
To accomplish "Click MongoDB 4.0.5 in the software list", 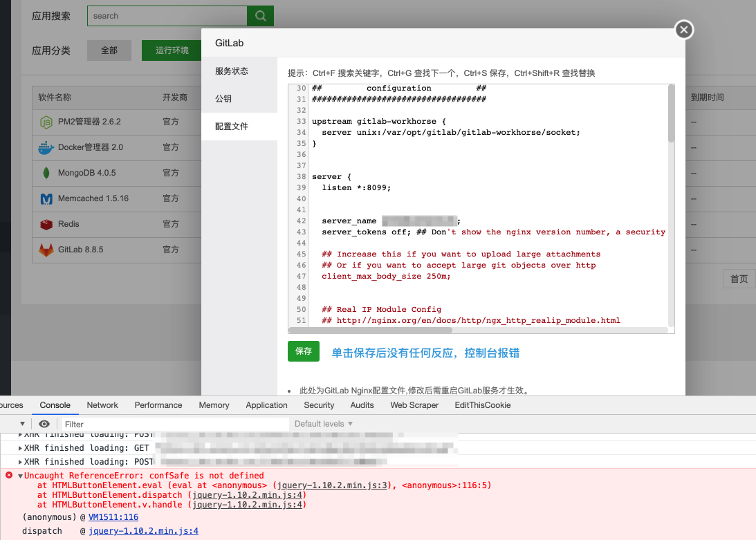I will click(86, 173).
